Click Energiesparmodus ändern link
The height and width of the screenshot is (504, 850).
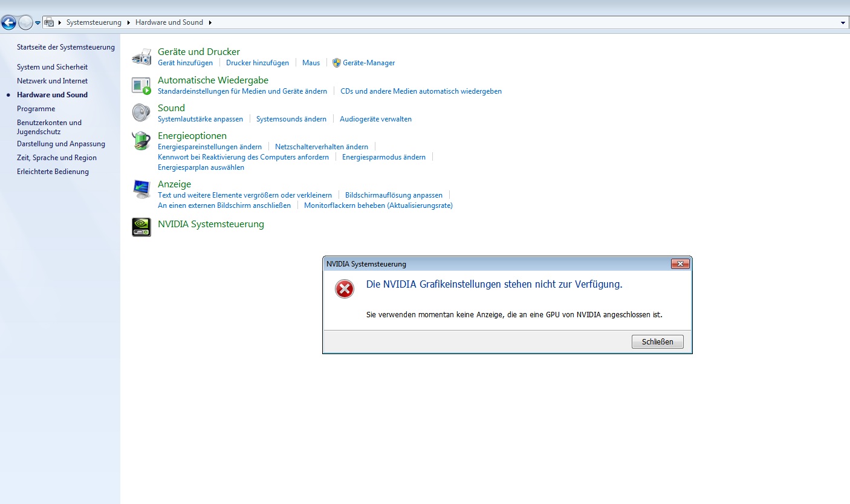pyautogui.click(x=384, y=157)
